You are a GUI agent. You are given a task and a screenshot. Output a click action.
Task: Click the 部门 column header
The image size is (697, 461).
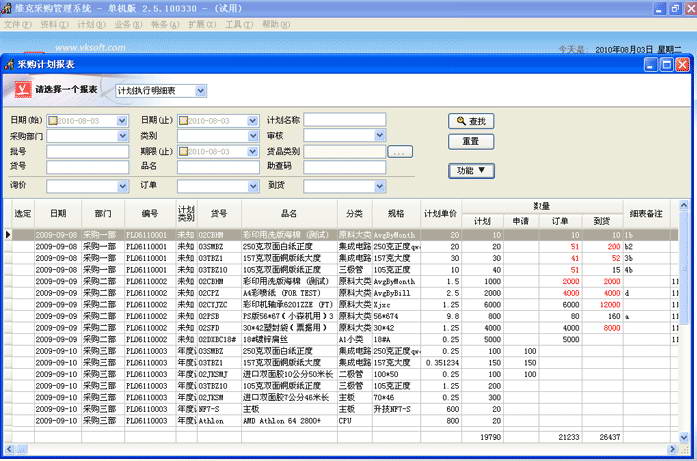click(103, 214)
